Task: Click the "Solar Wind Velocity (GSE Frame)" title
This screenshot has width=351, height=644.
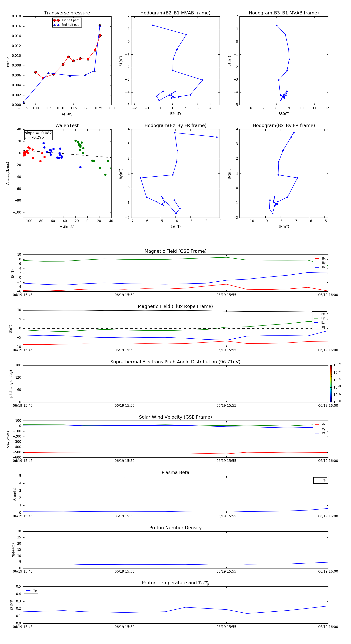Action: pos(175,417)
